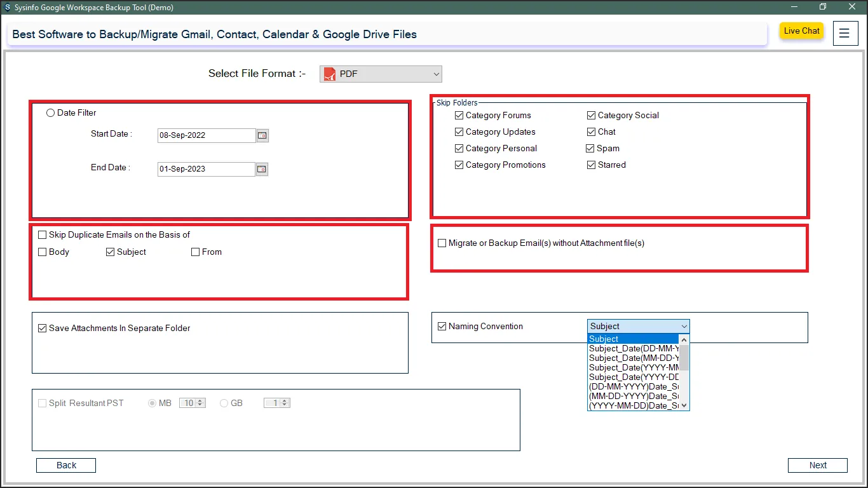
Task: Uncheck the Category Forums checkbox
Action: pyautogui.click(x=459, y=116)
